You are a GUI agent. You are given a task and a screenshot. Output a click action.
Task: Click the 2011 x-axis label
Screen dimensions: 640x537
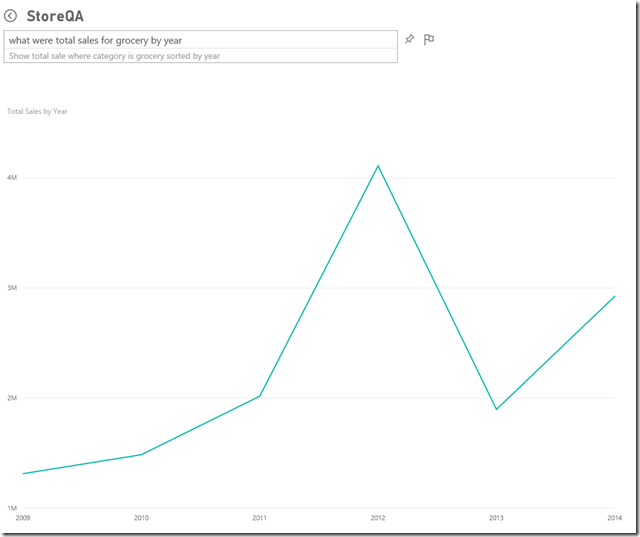coord(260,518)
